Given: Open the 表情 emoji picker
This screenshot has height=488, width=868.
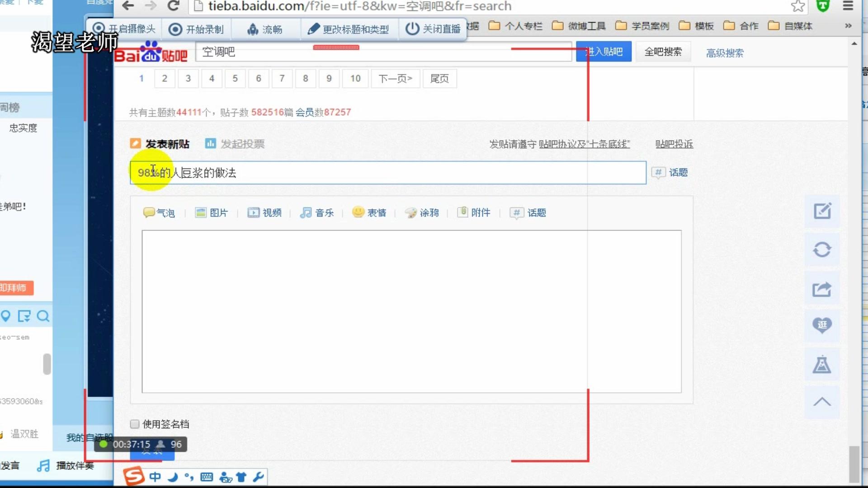Looking at the screenshot, I should pos(369,213).
